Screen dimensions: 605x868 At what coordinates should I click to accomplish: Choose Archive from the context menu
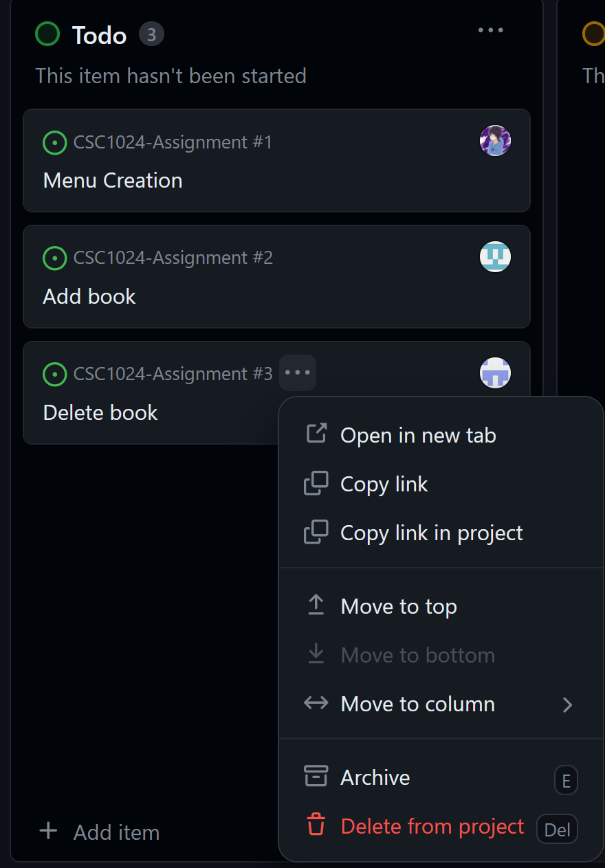[x=375, y=776]
